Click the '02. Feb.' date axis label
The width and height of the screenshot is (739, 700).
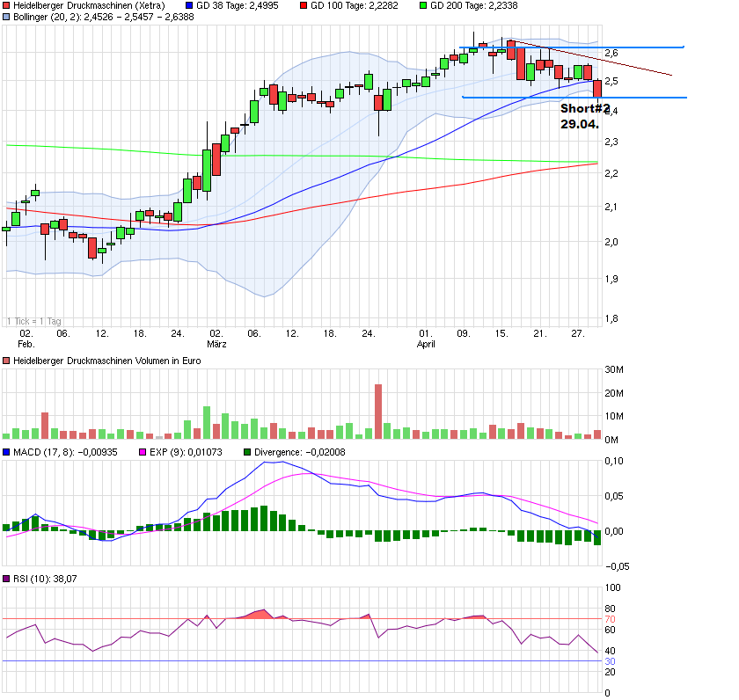(x=26, y=339)
